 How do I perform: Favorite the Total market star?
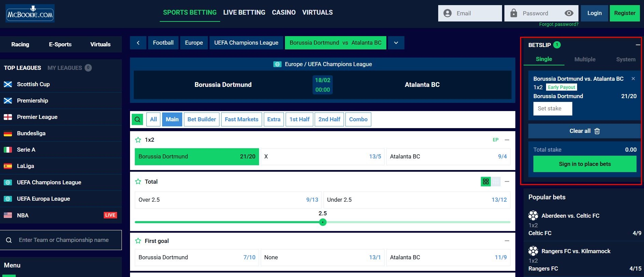coord(138,182)
